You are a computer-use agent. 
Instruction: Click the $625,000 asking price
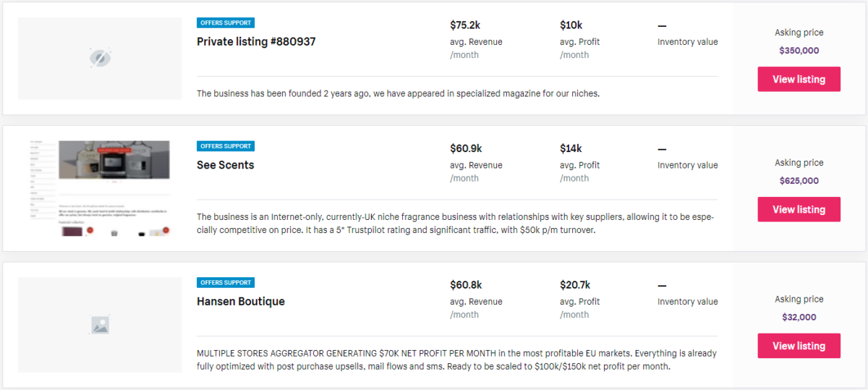click(x=799, y=181)
